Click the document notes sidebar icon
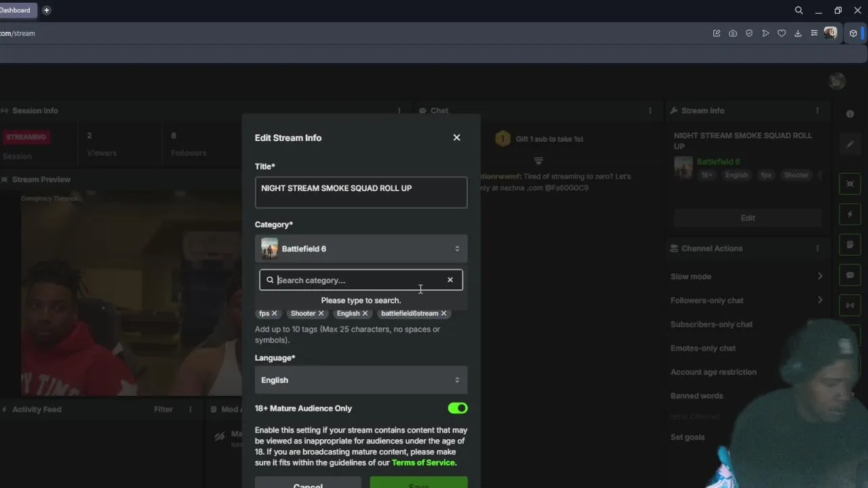Image resolution: width=868 pixels, height=488 pixels. (x=850, y=245)
